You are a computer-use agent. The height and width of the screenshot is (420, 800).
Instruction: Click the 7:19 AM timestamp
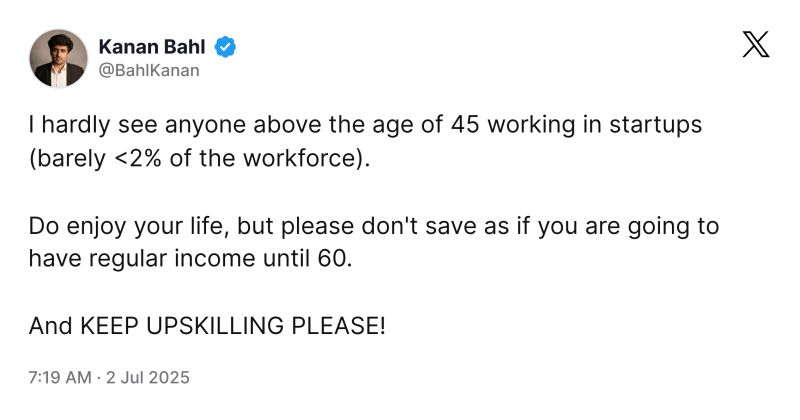(x=59, y=379)
